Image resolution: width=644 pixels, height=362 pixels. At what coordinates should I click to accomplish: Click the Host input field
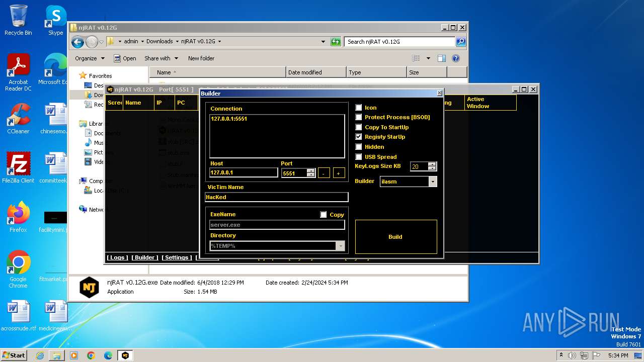point(244,172)
